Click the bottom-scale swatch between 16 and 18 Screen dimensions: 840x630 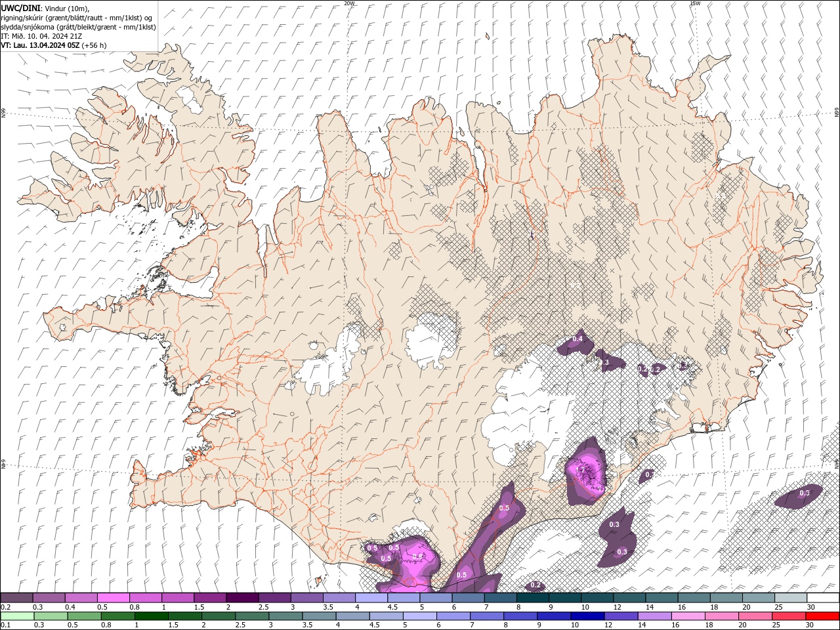[689, 616]
